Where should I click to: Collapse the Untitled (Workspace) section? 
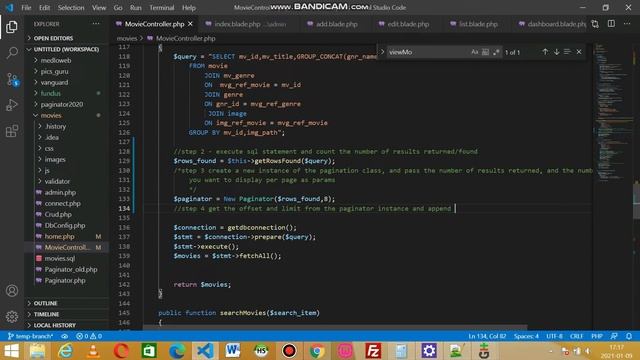point(67,49)
